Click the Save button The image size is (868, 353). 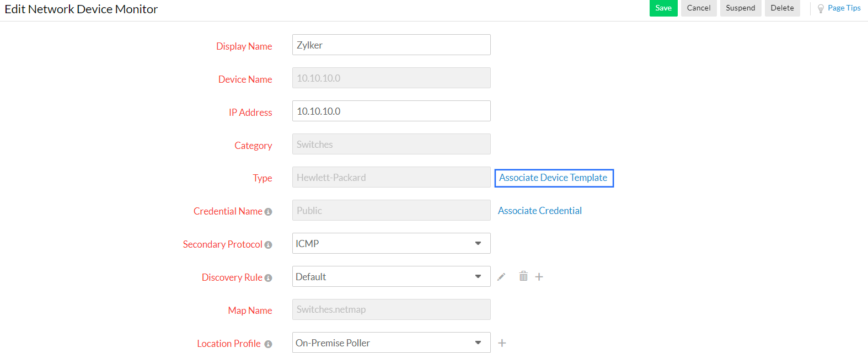tap(663, 8)
